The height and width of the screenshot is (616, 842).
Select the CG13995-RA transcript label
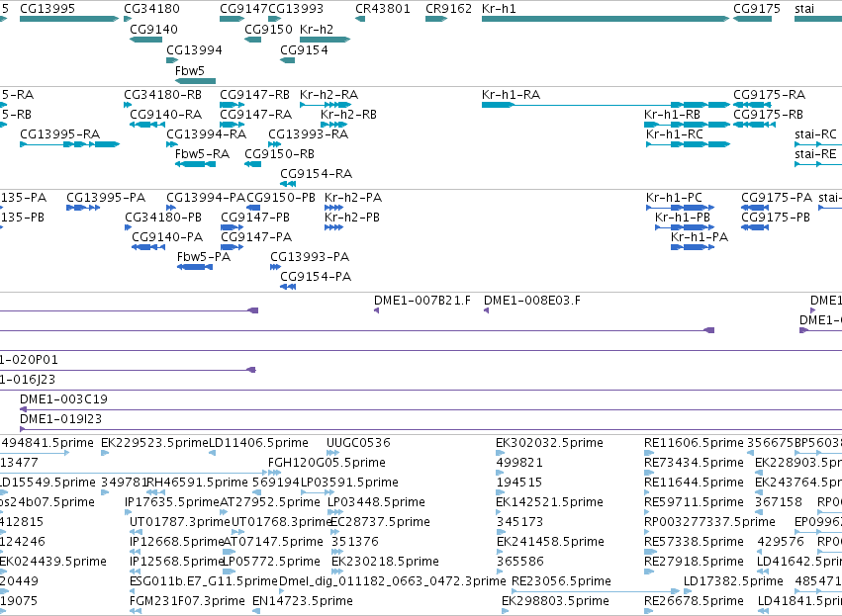point(60,134)
